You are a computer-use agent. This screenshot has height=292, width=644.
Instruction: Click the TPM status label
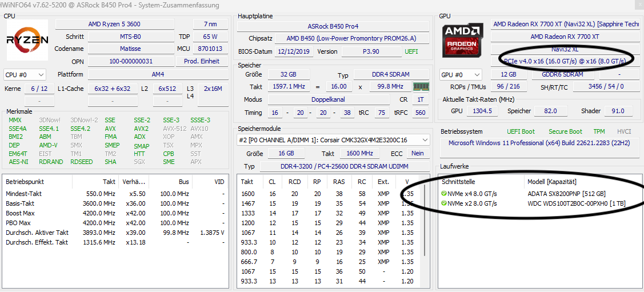coord(599,131)
